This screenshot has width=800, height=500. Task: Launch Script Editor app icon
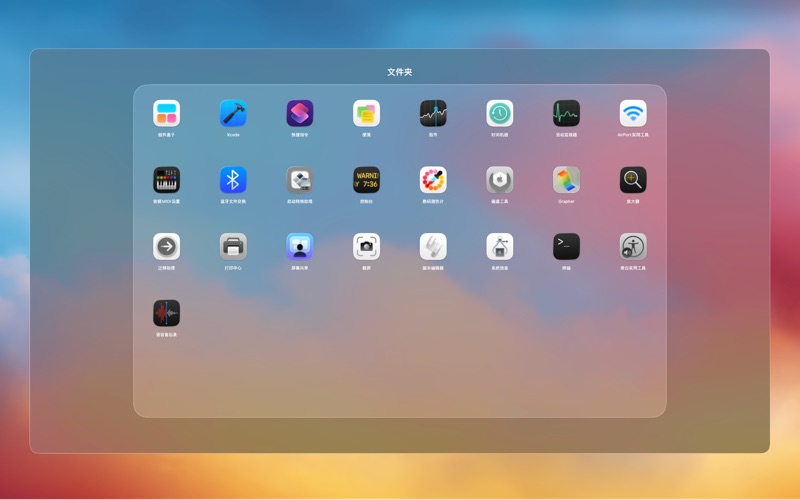pos(433,246)
